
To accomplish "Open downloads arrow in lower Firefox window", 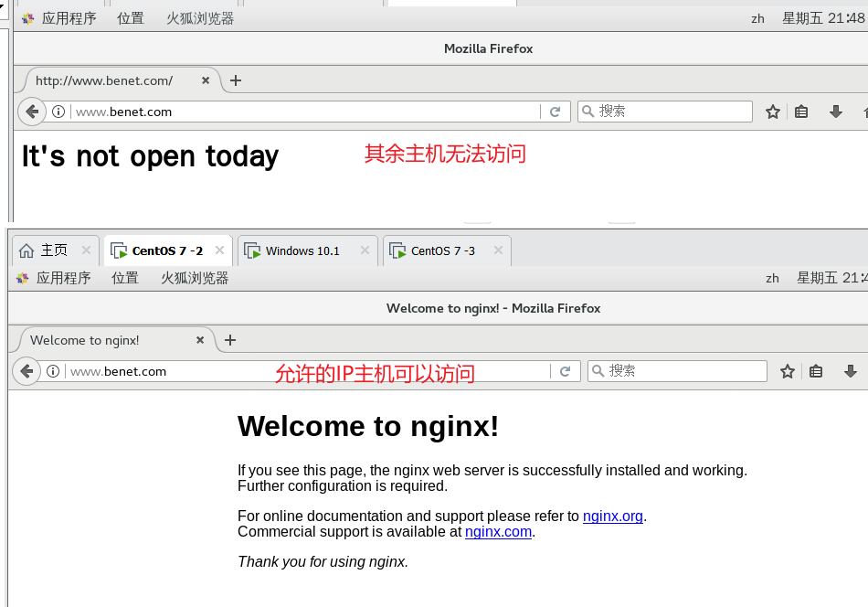I will (851, 371).
